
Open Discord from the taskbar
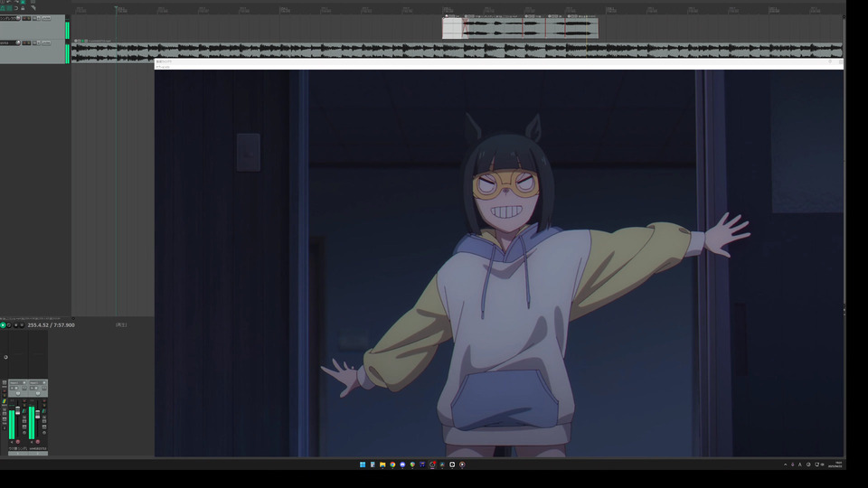[402, 465]
